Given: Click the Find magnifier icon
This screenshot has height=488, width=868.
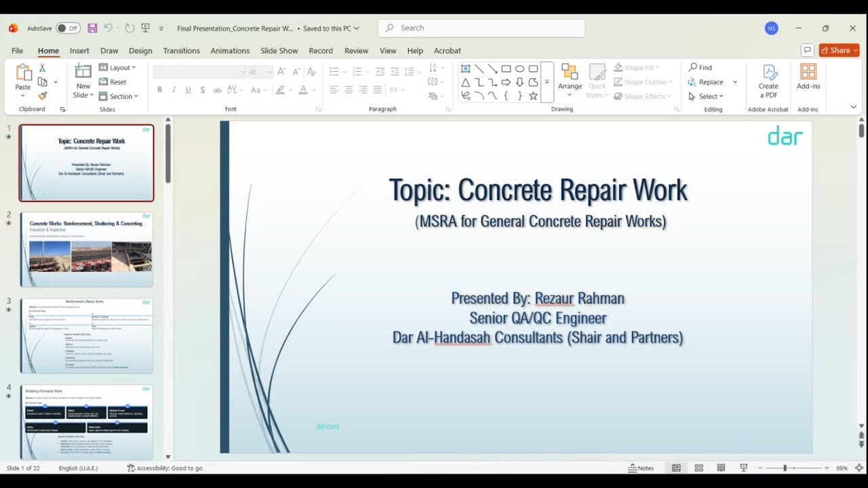Looking at the screenshot, I should [x=693, y=67].
